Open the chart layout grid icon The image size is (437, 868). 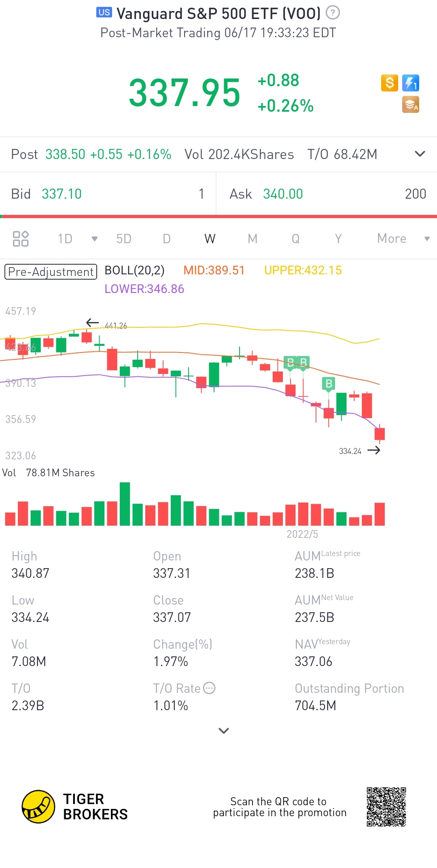tap(21, 239)
